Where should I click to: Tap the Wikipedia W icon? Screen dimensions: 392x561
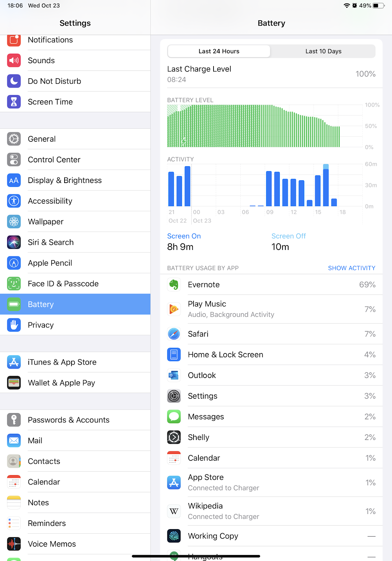click(x=174, y=511)
